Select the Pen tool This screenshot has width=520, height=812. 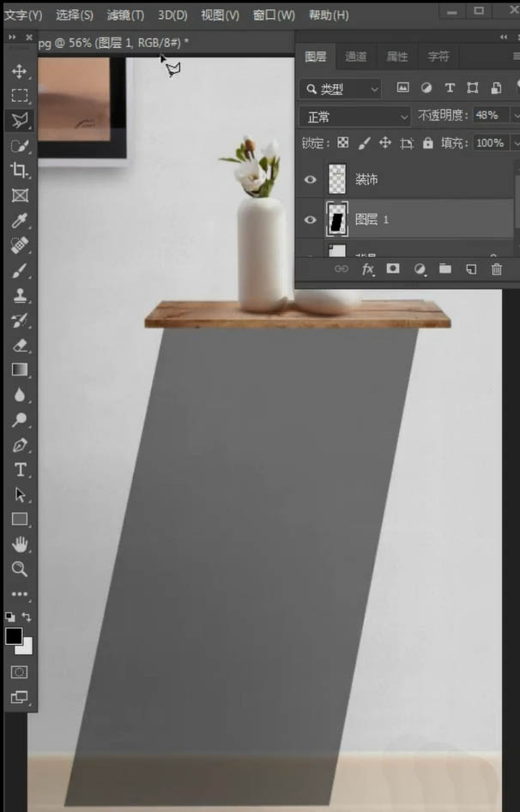(x=19, y=445)
